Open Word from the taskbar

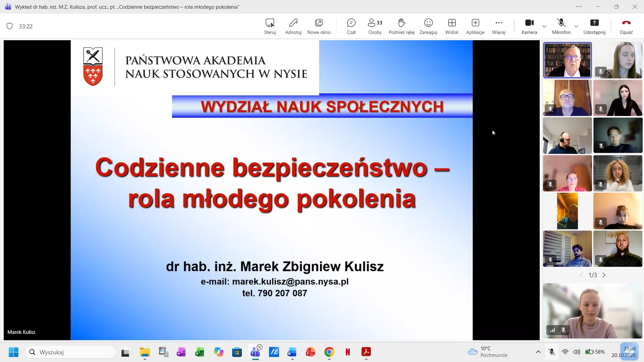pyautogui.click(x=292, y=352)
